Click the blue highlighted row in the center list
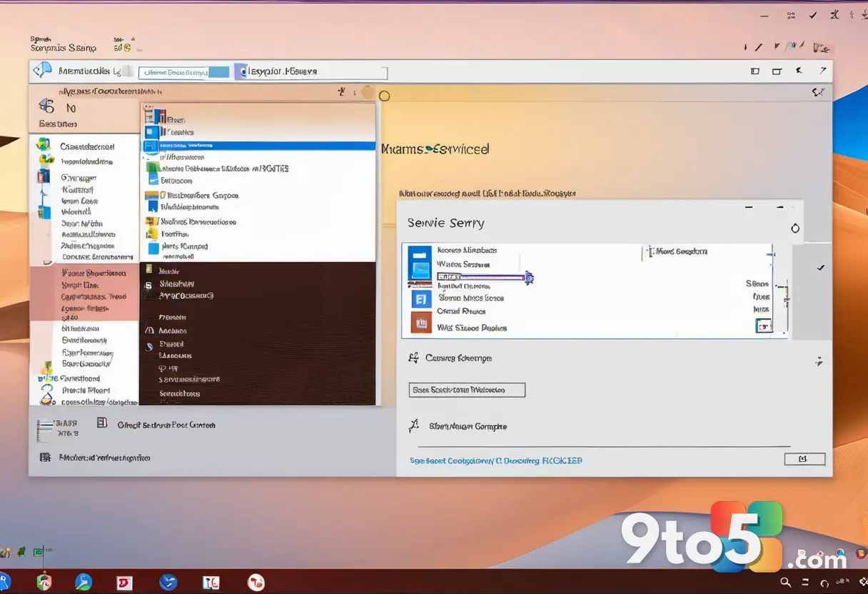This screenshot has width=868, height=594. 258,146
